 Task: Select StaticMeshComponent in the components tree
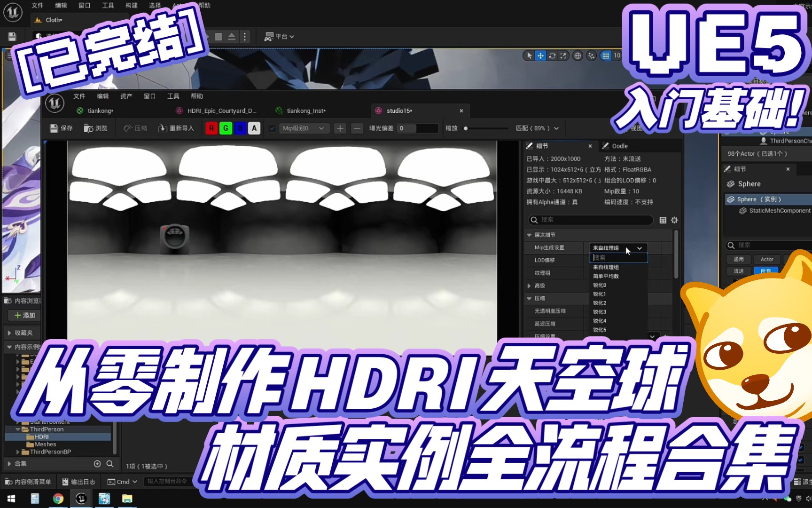[774, 211]
